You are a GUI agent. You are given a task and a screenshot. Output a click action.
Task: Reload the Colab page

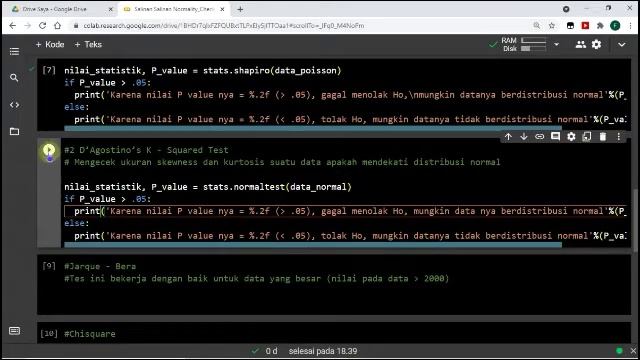[42, 25]
